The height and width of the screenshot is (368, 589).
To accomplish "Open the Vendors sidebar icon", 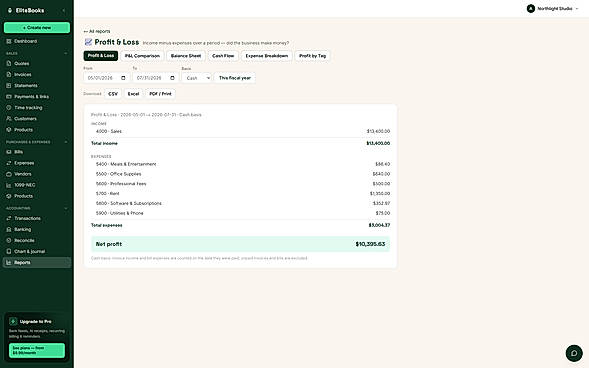I will pyautogui.click(x=9, y=174).
